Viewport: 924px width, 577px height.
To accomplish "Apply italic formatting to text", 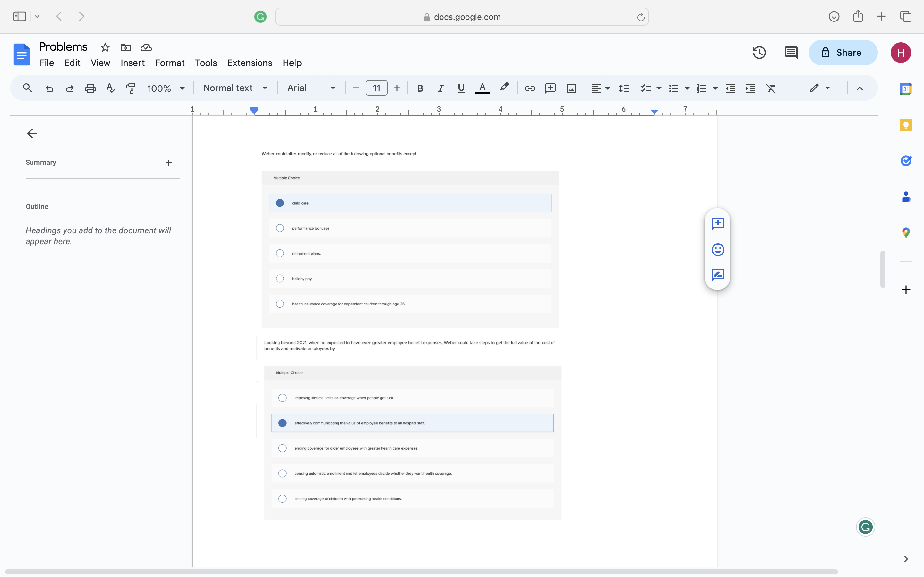I will pyautogui.click(x=440, y=88).
